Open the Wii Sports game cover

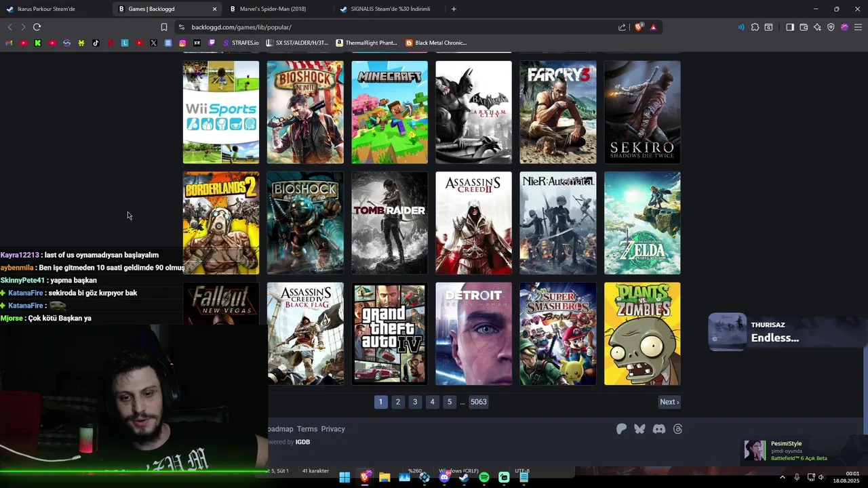[x=221, y=113]
